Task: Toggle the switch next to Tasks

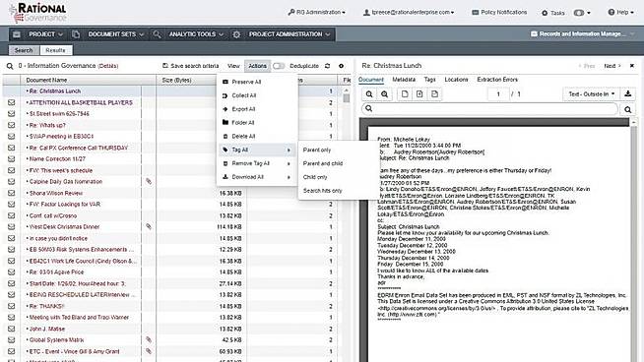Action: (x=579, y=13)
